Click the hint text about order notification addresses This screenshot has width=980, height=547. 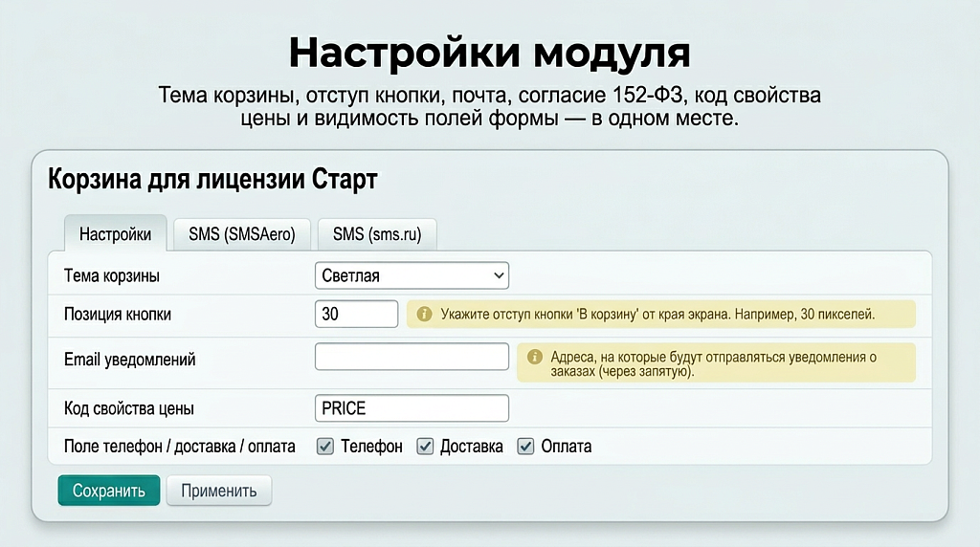click(x=713, y=363)
